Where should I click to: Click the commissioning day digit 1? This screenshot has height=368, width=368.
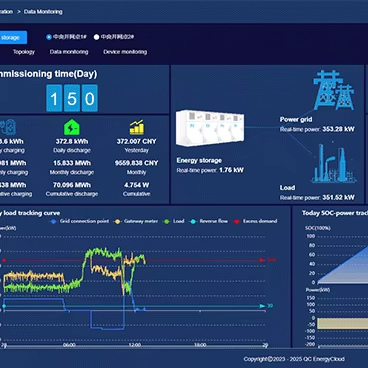coord(54,98)
